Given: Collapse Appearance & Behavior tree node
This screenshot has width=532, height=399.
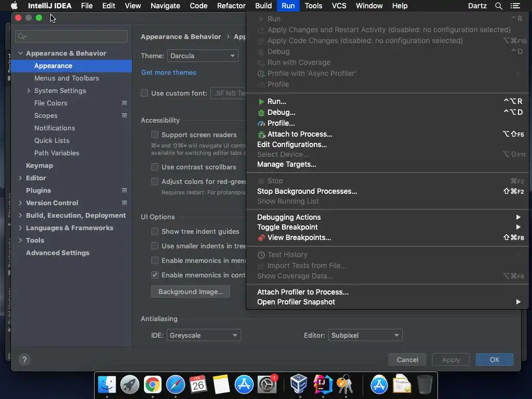Looking at the screenshot, I should pos(20,54).
